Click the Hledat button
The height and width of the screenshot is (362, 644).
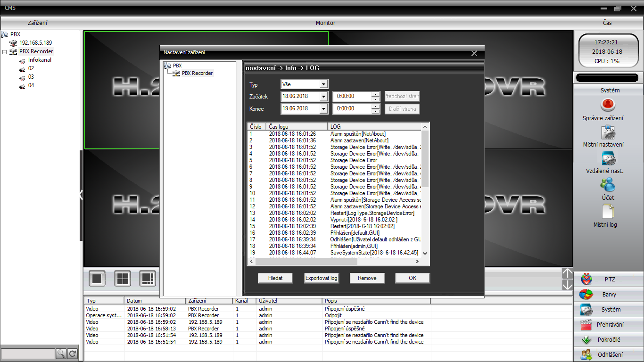point(275,278)
